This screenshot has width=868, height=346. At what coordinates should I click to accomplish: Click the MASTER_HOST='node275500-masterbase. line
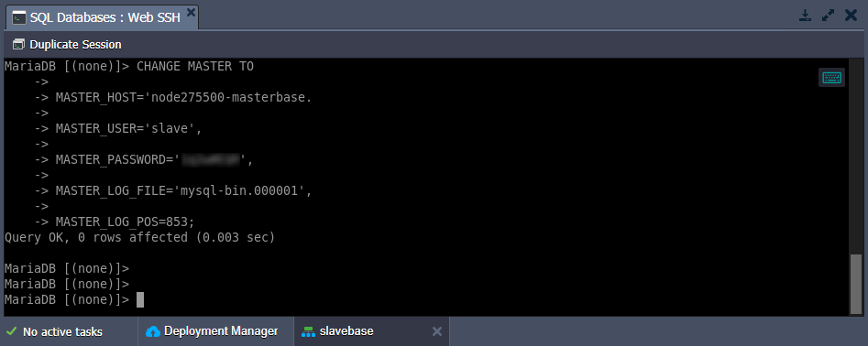(x=183, y=98)
